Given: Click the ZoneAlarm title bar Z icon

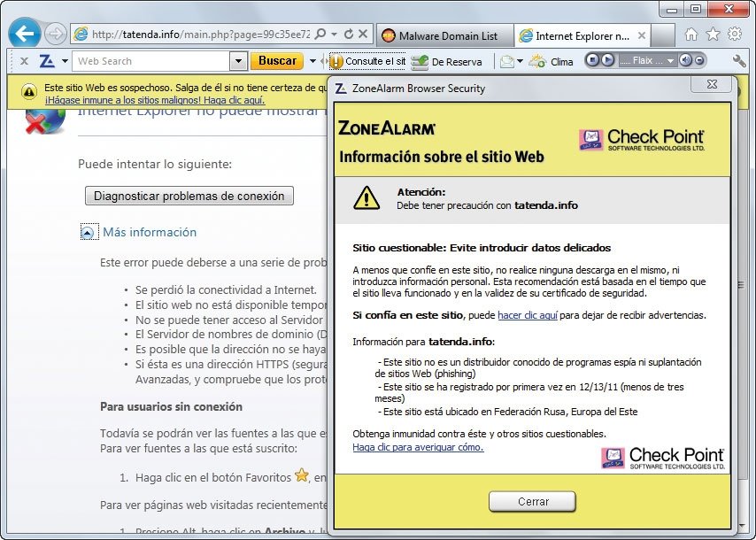Looking at the screenshot, I should [341, 89].
